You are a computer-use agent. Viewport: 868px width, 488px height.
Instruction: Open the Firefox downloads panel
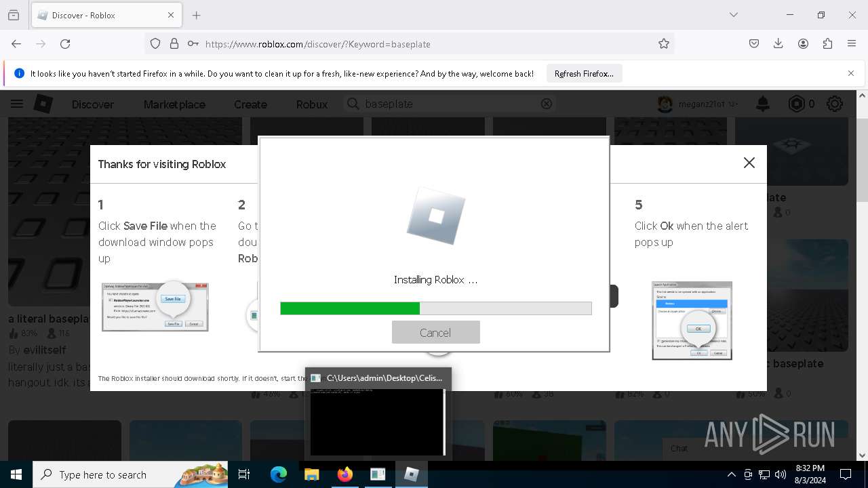(x=778, y=44)
